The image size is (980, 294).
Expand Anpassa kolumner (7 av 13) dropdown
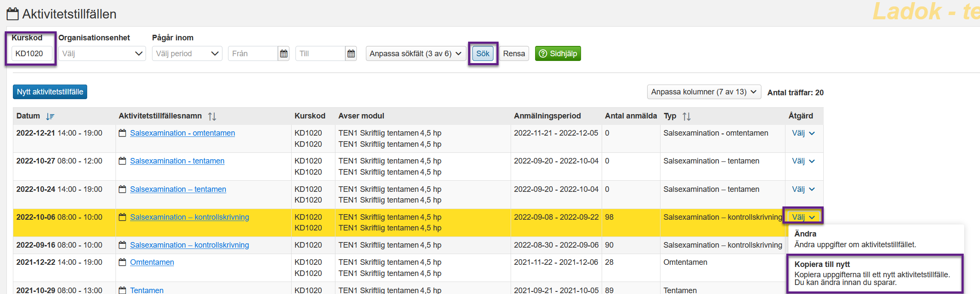pyautogui.click(x=704, y=92)
